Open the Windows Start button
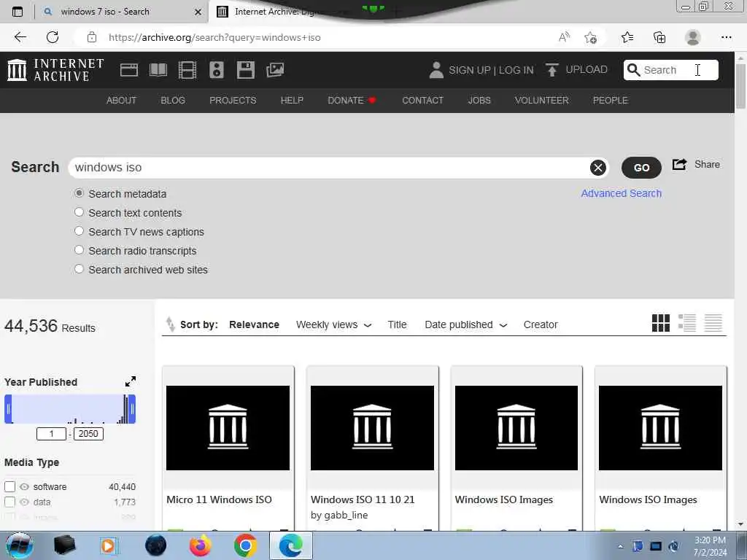Screen dimensions: 747x560 (x=20, y=545)
